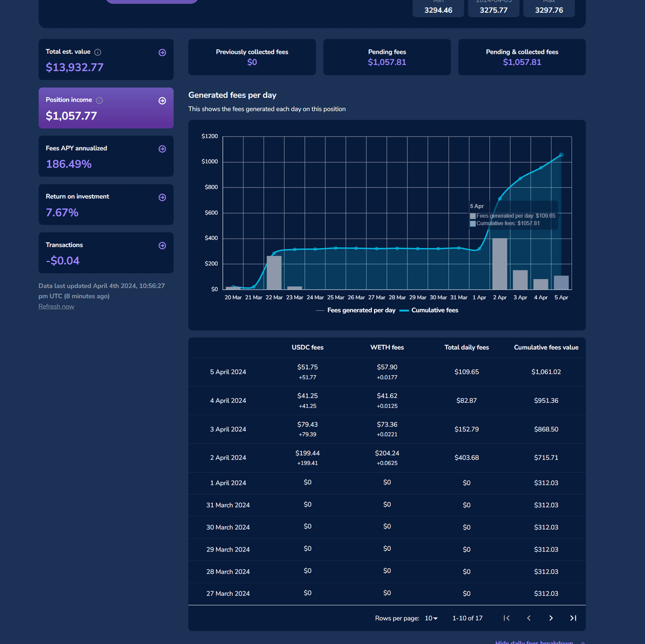Collapse daily fees breakdown link
645x644 pixels.
[x=534, y=642]
